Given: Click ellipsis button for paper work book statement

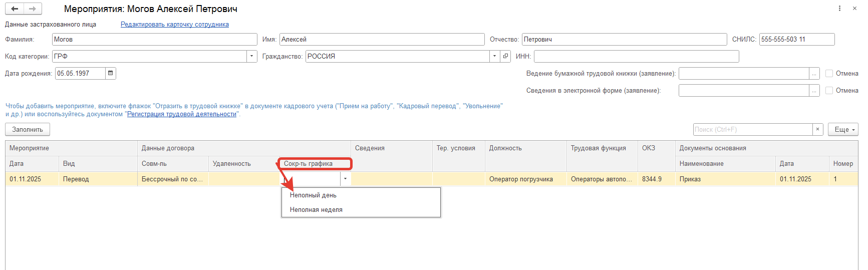Looking at the screenshot, I should [x=814, y=74].
